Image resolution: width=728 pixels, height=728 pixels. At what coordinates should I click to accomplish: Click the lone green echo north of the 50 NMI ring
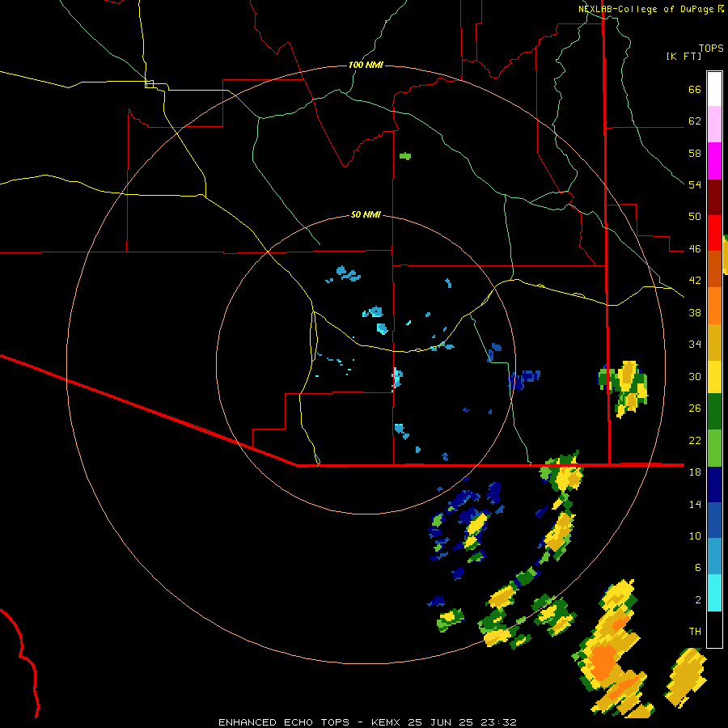tap(405, 156)
